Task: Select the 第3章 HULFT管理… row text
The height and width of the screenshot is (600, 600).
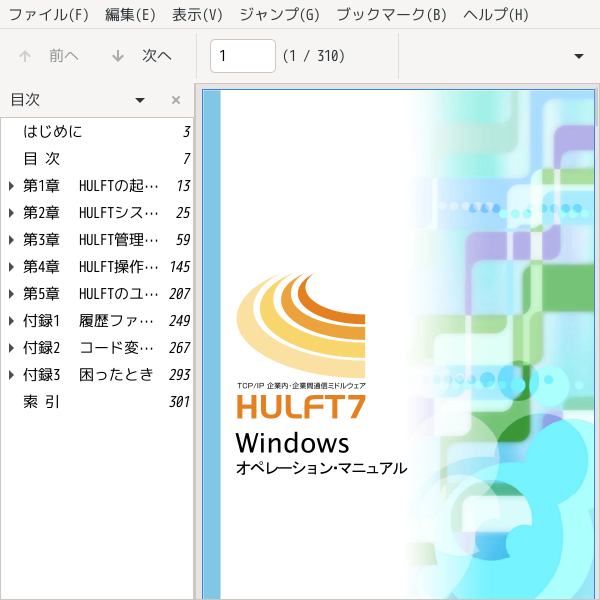Action: click(91, 240)
